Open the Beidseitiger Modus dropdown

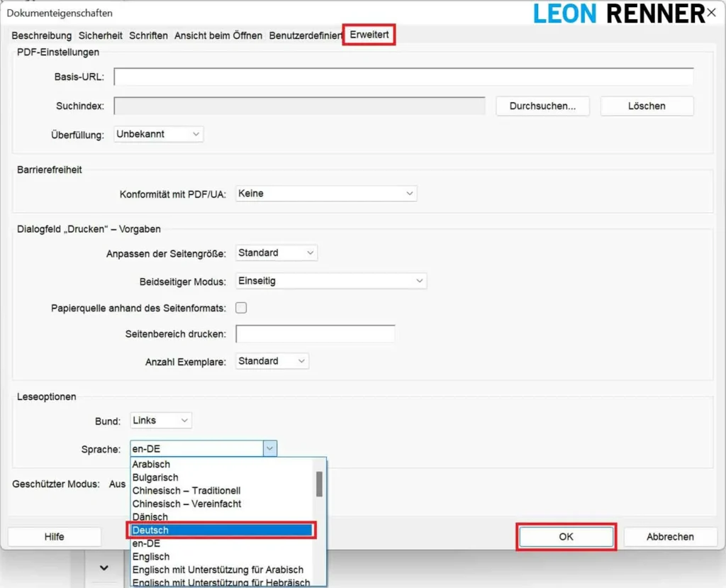click(x=330, y=281)
